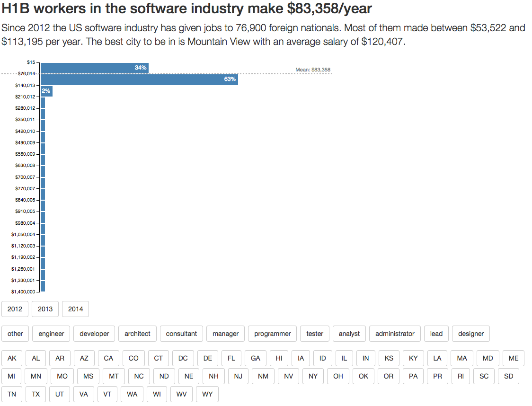Filter salaries for California (CA)
The width and height of the screenshot is (532, 406).
click(x=109, y=358)
